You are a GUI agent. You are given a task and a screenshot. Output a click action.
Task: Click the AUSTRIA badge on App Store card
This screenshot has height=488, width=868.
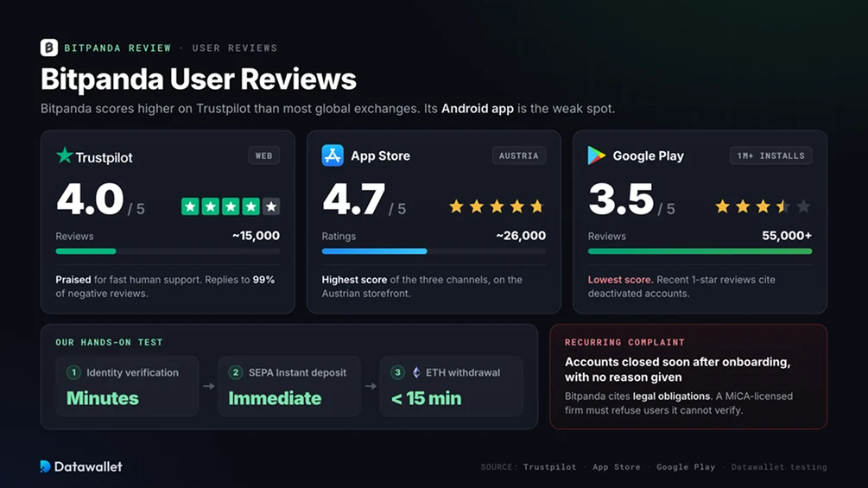(519, 155)
